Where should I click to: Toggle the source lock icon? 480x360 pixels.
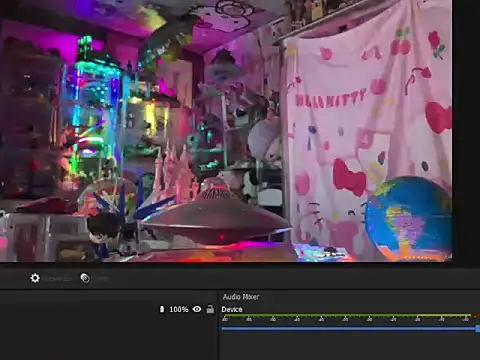(x=210, y=309)
